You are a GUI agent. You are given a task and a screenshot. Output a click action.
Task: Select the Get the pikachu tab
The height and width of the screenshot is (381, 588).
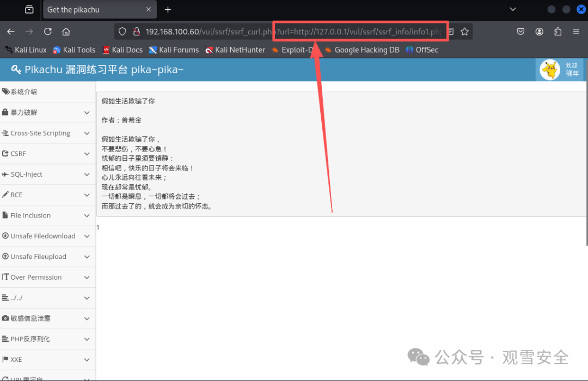pyautogui.click(x=100, y=10)
